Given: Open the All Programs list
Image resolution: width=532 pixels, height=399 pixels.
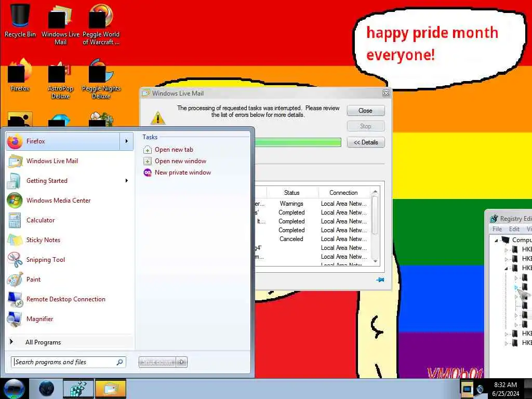Looking at the screenshot, I should click(x=70, y=342).
